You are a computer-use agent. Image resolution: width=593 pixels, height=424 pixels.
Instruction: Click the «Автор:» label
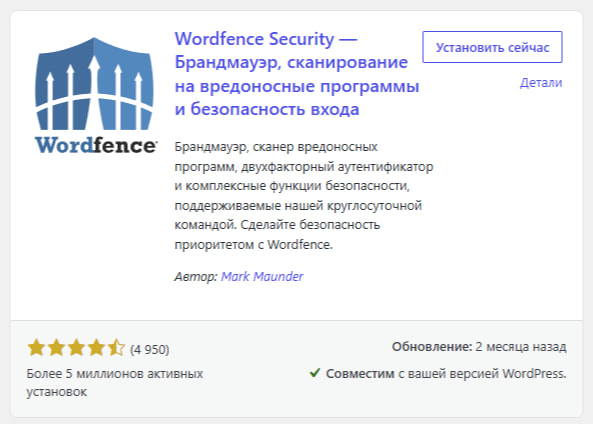(x=196, y=276)
